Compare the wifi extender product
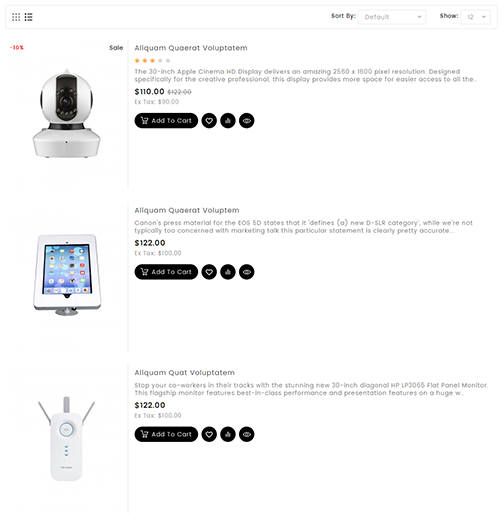Viewport: 504px width, 528px height. click(228, 434)
